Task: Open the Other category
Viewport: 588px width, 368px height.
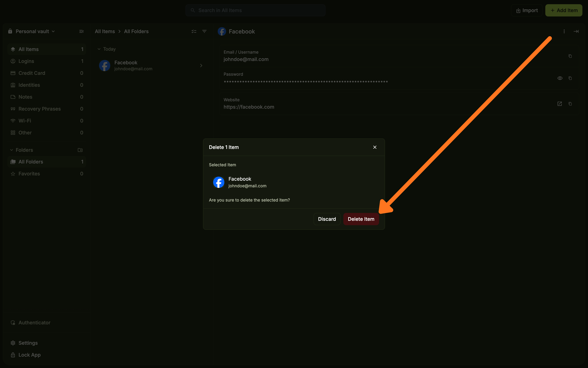Action: click(47, 133)
